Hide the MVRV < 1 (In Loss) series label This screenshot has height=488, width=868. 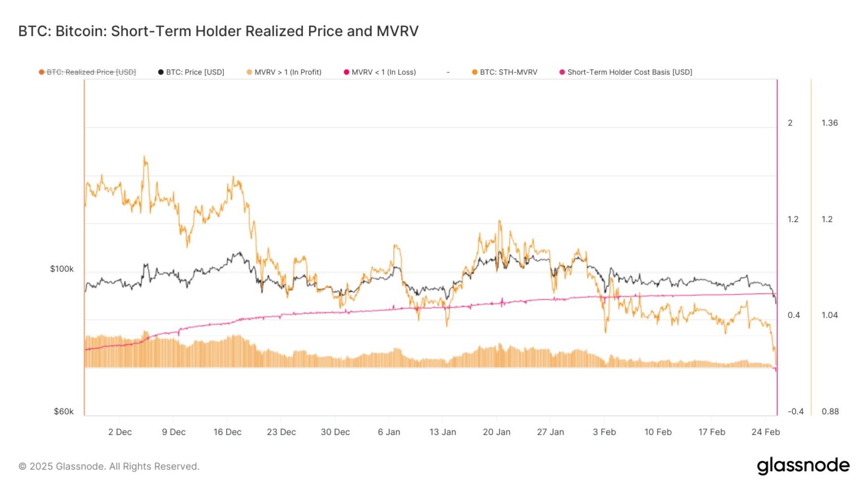[x=384, y=72]
